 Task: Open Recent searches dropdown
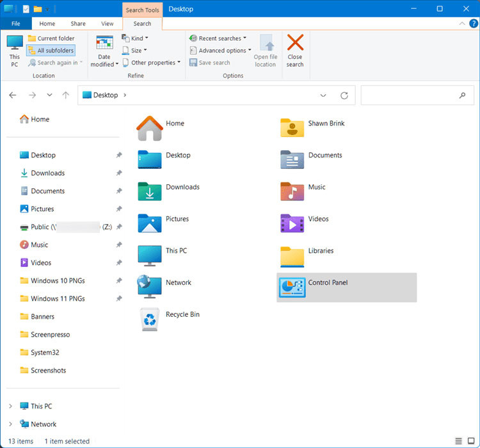pyautogui.click(x=218, y=38)
